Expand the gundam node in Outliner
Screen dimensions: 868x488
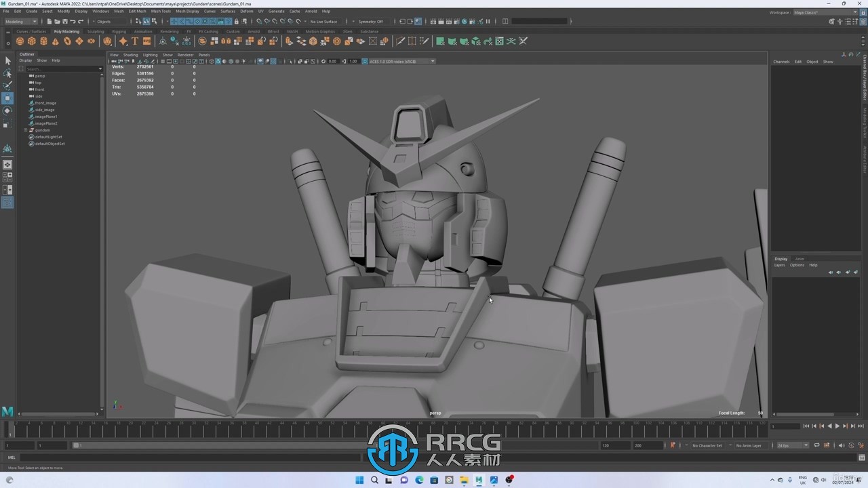(25, 130)
